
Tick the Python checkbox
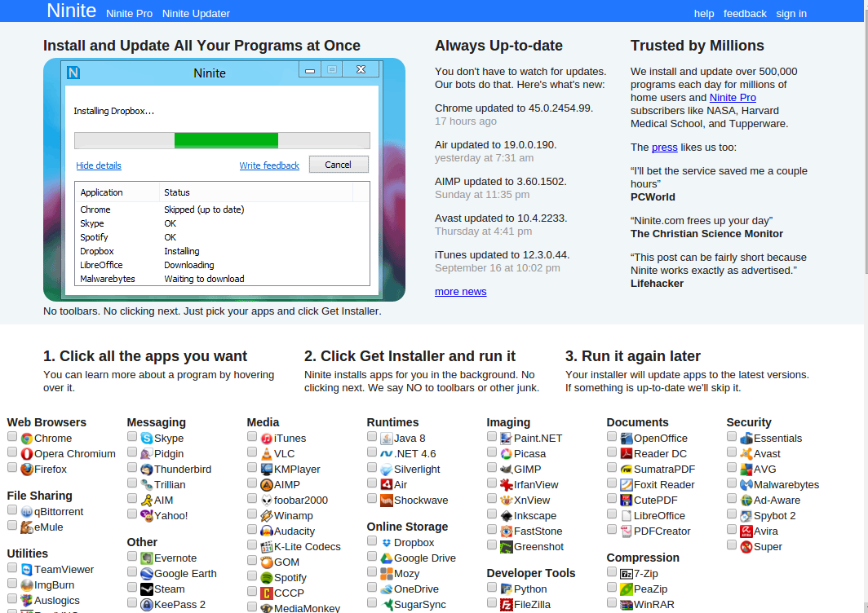(492, 588)
